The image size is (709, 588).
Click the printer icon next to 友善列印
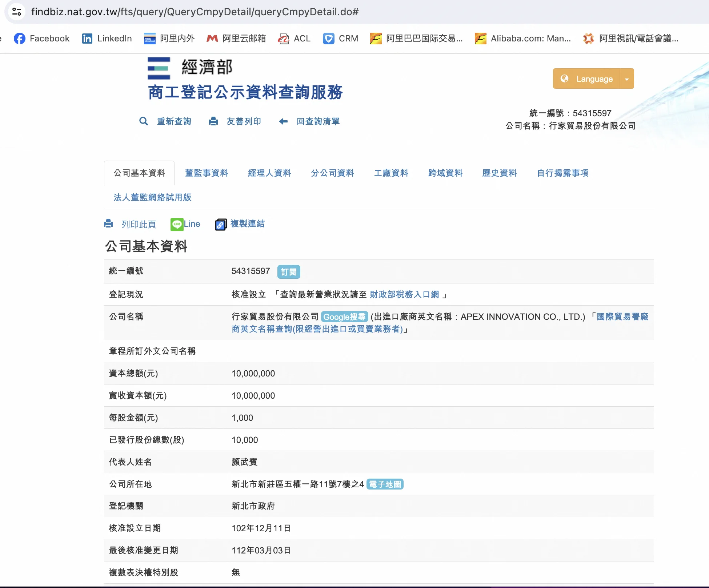213,121
